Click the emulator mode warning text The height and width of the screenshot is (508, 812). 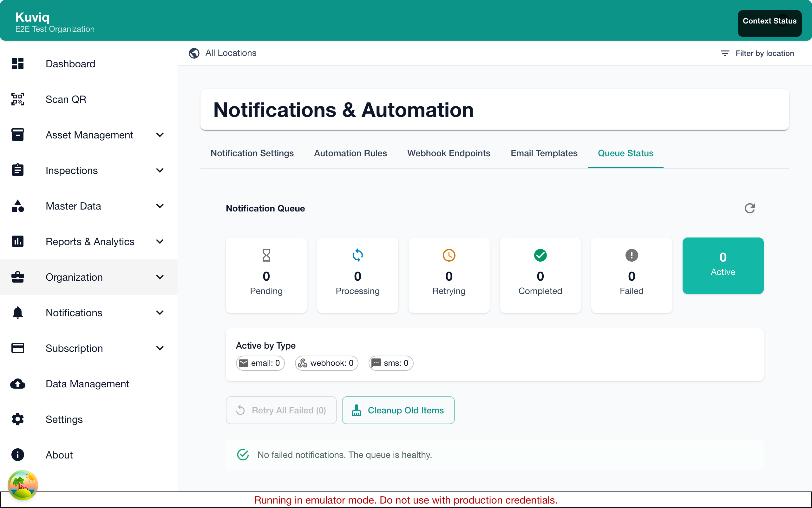[x=406, y=500]
